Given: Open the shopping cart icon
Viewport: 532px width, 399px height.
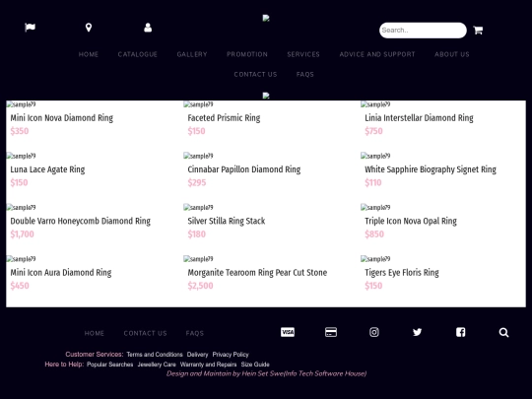Looking at the screenshot, I should click(x=478, y=31).
